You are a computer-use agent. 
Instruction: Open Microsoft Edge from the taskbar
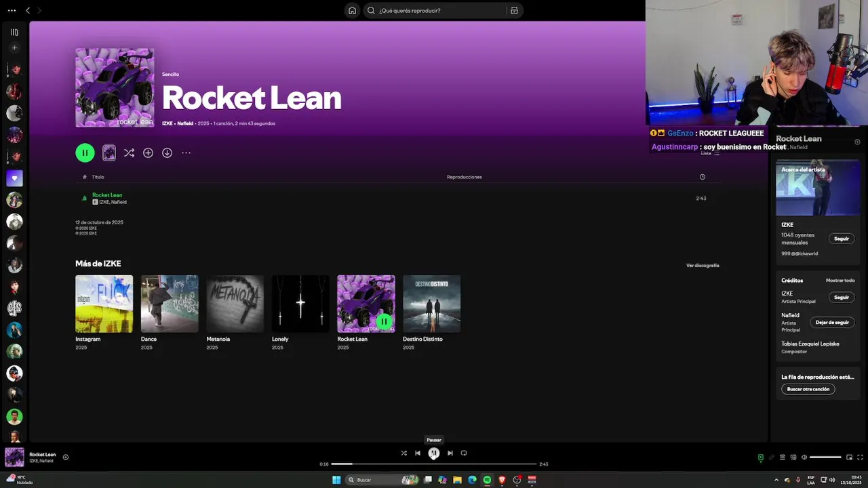pyautogui.click(x=472, y=480)
